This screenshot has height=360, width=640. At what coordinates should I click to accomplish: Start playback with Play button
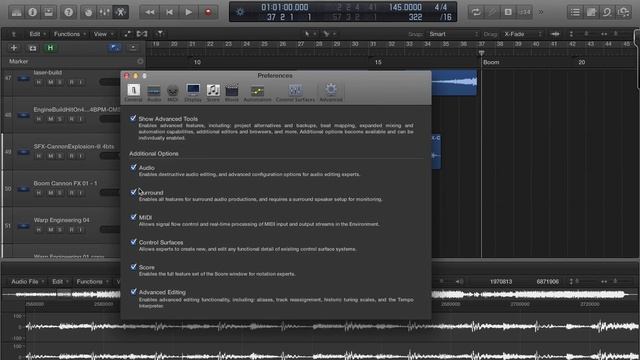pos(189,12)
